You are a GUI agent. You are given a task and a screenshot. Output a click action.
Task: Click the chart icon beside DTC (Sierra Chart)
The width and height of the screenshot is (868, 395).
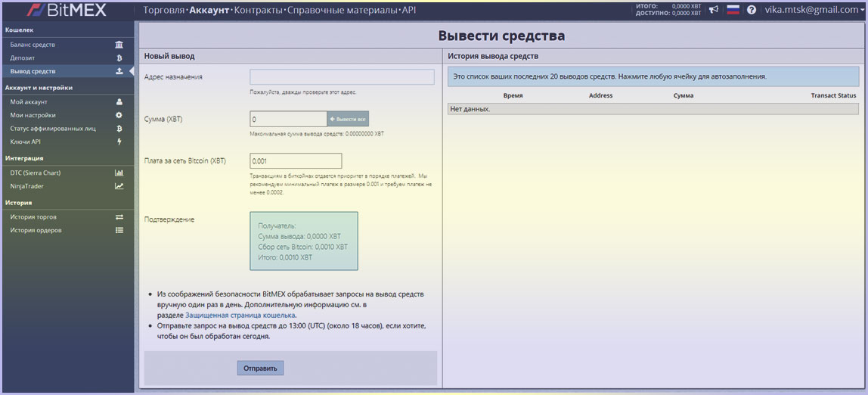(119, 173)
